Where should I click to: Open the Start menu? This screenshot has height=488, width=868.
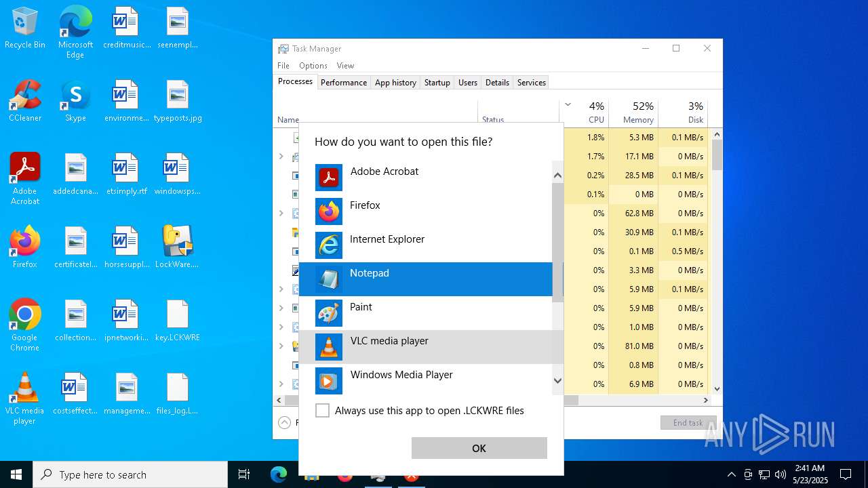[x=16, y=474]
